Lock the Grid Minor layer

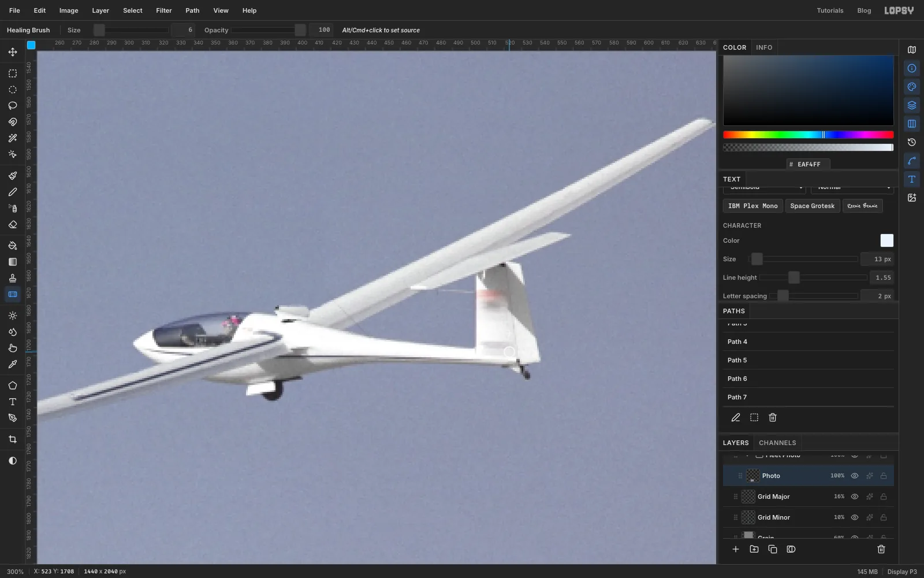click(x=884, y=517)
